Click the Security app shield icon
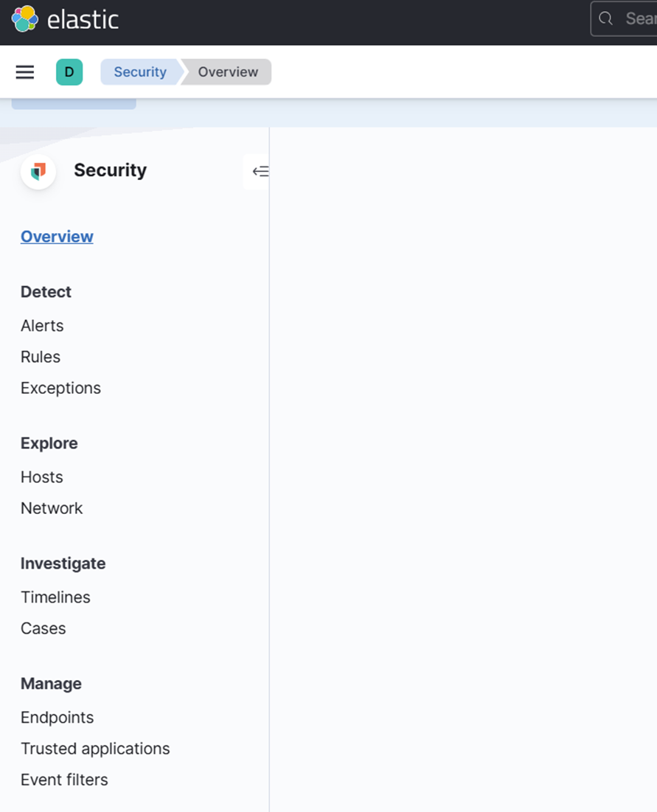This screenshot has height=812, width=657. [38, 172]
